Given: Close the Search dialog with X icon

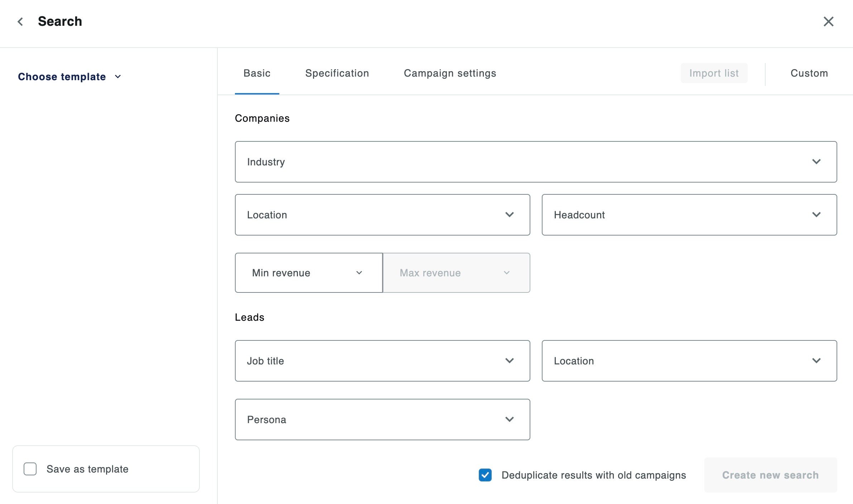Looking at the screenshot, I should point(828,22).
